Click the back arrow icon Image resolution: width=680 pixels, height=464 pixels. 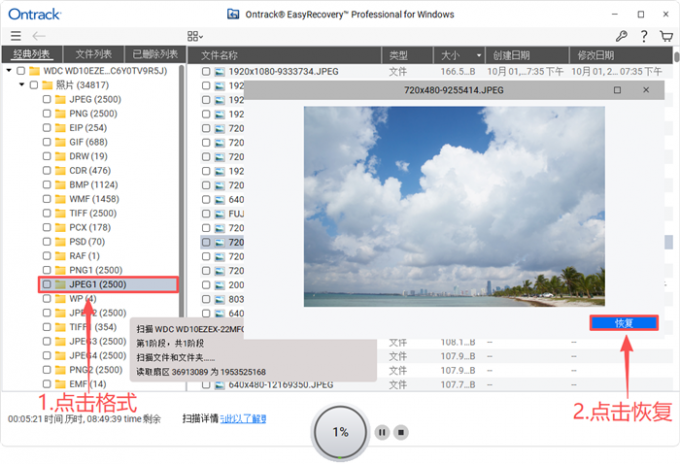tap(40, 36)
